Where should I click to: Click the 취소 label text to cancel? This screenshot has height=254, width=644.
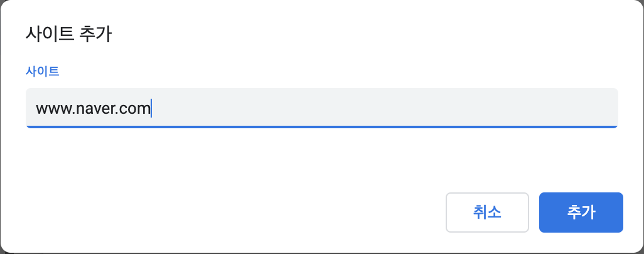[487, 213]
